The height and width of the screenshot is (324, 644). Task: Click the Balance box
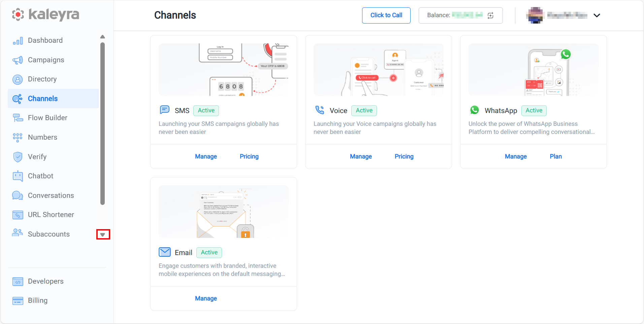point(461,15)
